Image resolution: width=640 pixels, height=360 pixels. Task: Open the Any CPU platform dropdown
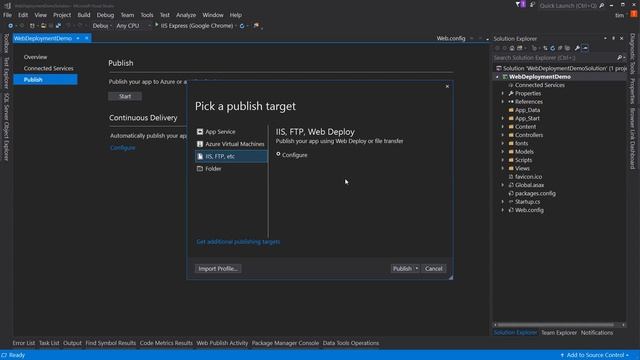coord(133,26)
